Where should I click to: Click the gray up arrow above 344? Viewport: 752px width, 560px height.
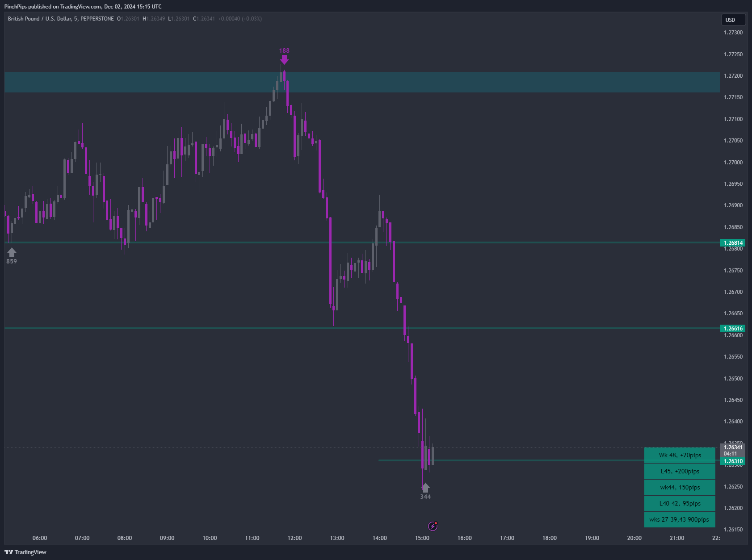(425, 488)
